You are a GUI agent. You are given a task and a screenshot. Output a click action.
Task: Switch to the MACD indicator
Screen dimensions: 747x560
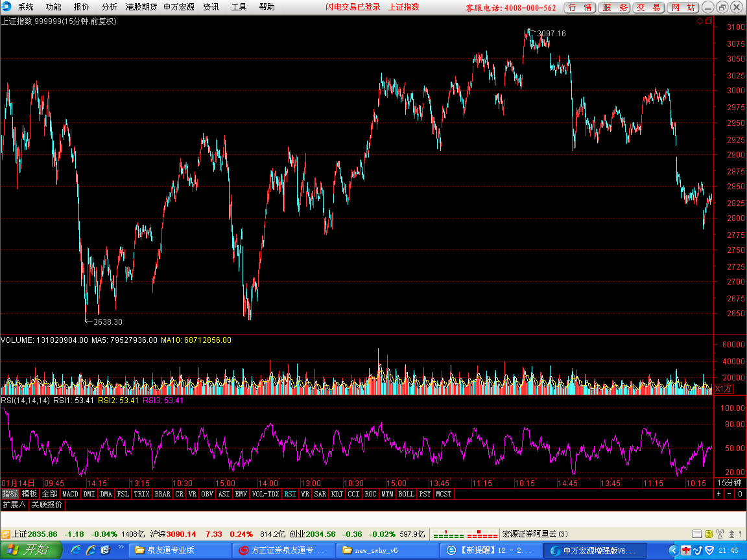coord(70,495)
